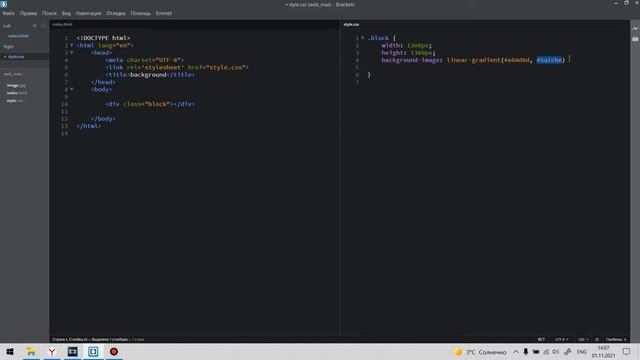Click the .block selector text
The width and height of the screenshot is (640, 360).
pos(378,38)
